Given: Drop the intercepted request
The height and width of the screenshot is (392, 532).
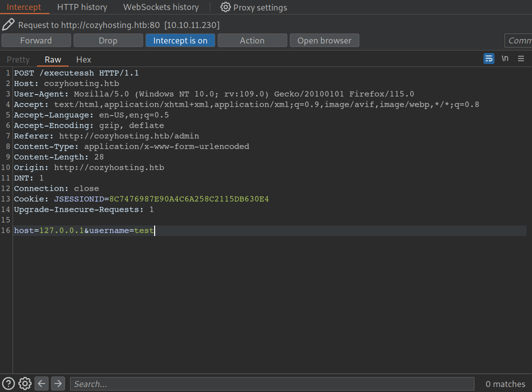Looking at the screenshot, I should (108, 40).
